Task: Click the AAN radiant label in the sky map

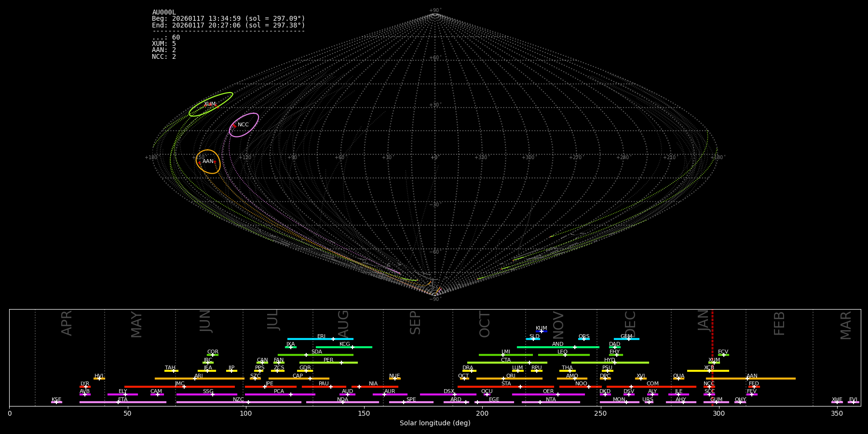Action: 208,162
